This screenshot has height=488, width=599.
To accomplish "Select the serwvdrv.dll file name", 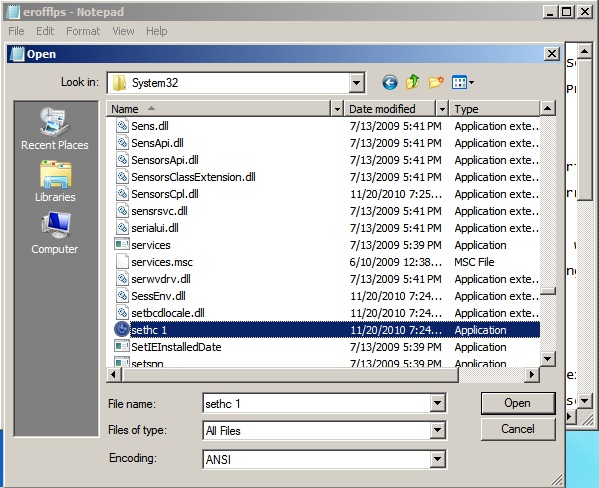I will [161, 279].
